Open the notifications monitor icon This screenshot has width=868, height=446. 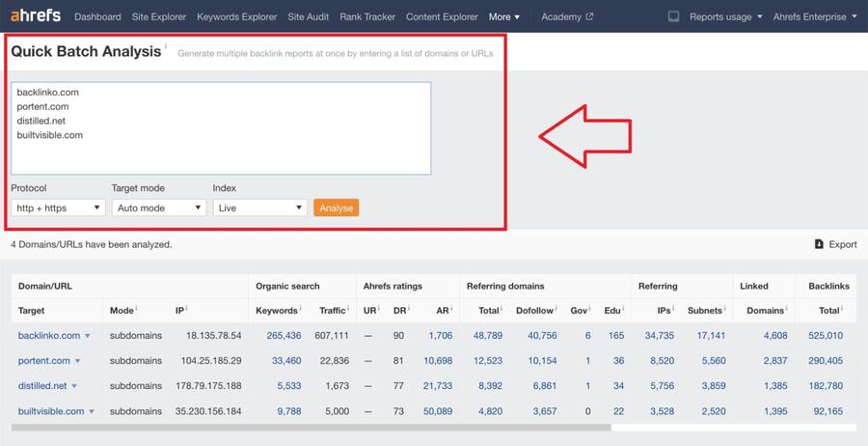point(673,16)
